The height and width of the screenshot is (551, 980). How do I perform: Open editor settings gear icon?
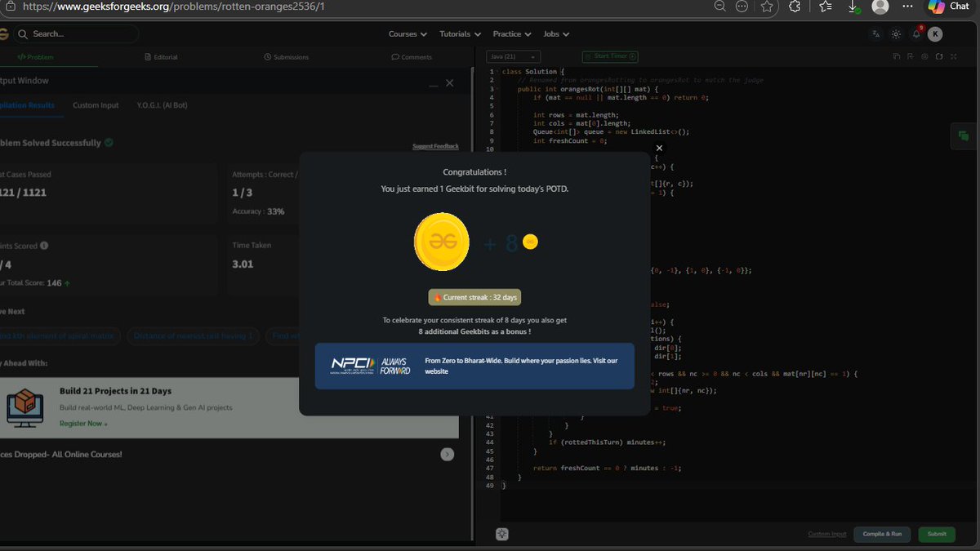tap(925, 56)
